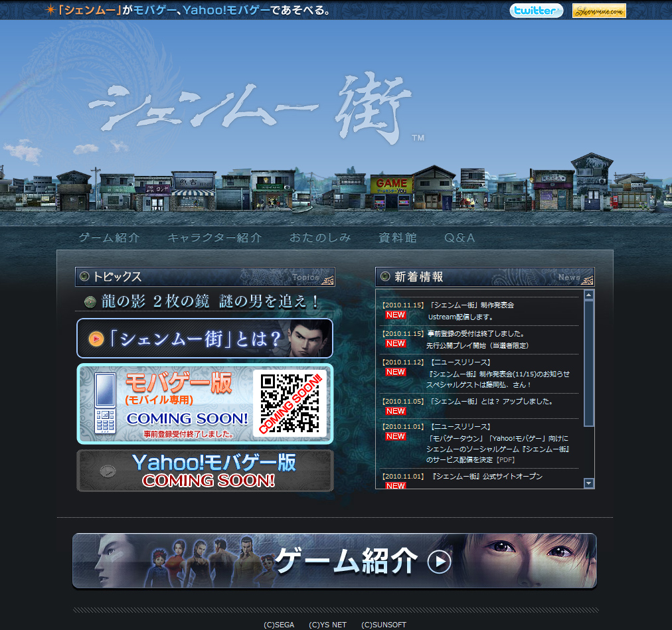This screenshot has height=630, width=672.
Task: Click the 事前登録受付終了しました notice text
Action: click(189, 434)
